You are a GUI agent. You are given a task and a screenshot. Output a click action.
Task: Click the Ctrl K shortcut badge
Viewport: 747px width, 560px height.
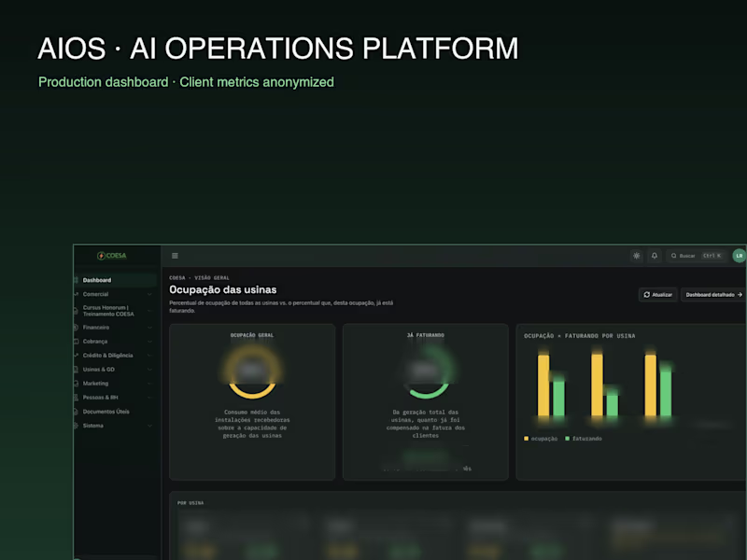coord(712,256)
